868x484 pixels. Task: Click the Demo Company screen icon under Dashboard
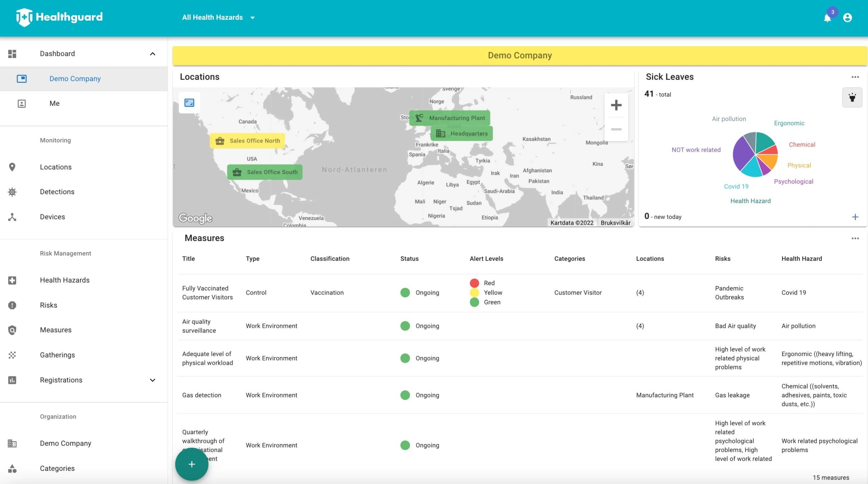click(22, 79)
